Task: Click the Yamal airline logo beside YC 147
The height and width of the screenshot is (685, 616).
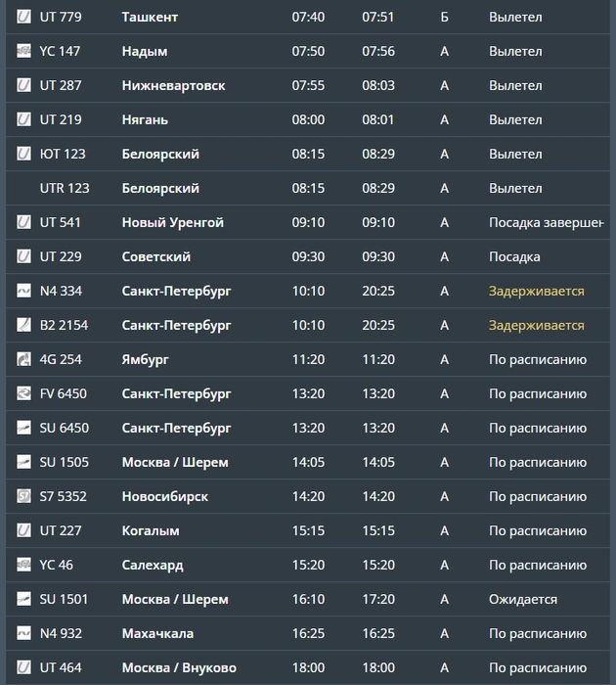Action: click(23, 51)
